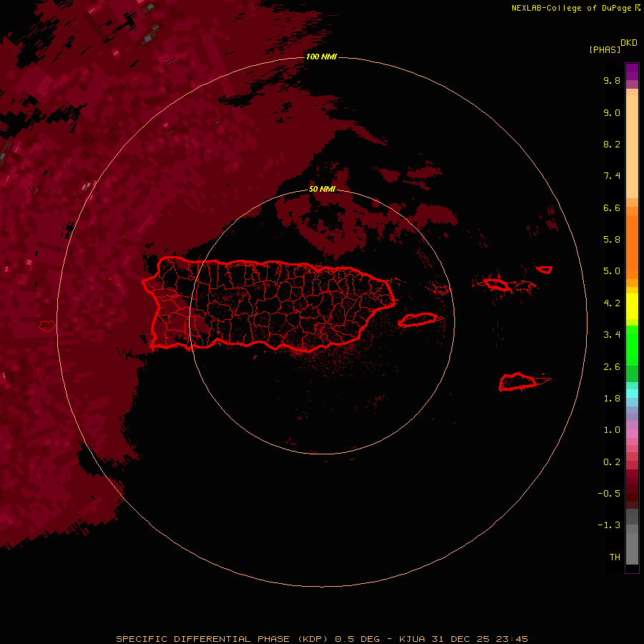Click the Specific Differential Phase caption at bottom
This screenshot has height=644, width=644.
(321, 639)
